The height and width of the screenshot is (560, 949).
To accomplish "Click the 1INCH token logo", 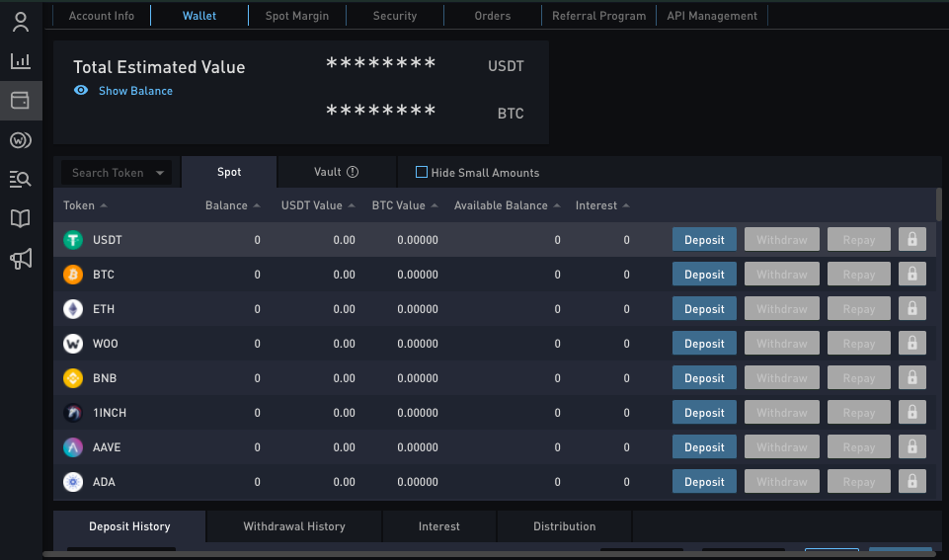I will pos(73,412).
